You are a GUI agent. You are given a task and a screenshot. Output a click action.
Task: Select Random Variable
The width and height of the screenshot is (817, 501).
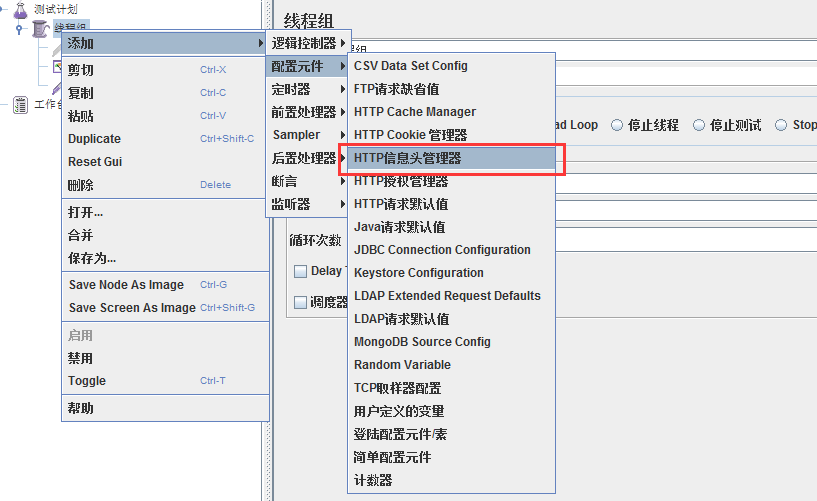[451, 365]
